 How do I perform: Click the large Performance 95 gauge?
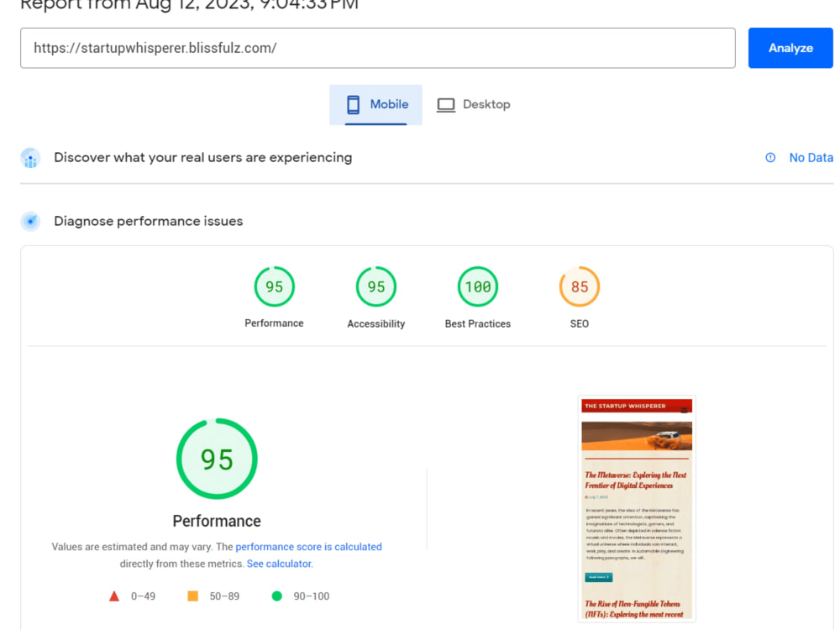click(x=217, y=459)
